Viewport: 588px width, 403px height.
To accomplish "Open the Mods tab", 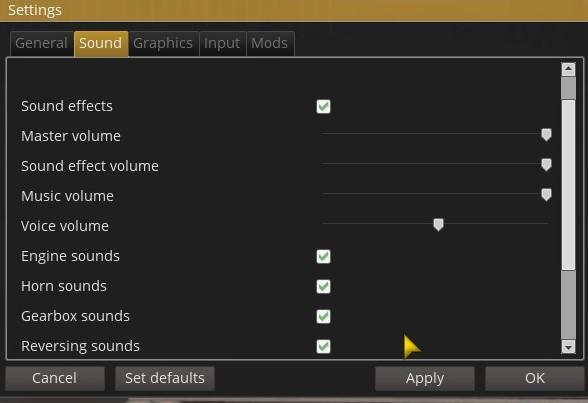I will 270,43.
